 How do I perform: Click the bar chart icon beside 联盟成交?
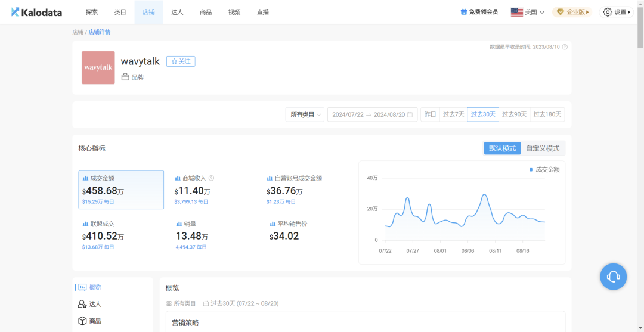(85, 224)
